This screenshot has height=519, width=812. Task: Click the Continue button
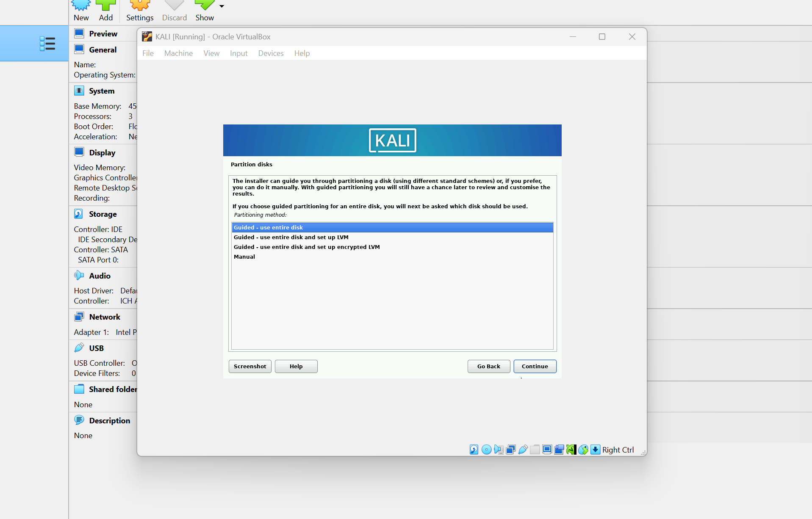coord(535,366)
